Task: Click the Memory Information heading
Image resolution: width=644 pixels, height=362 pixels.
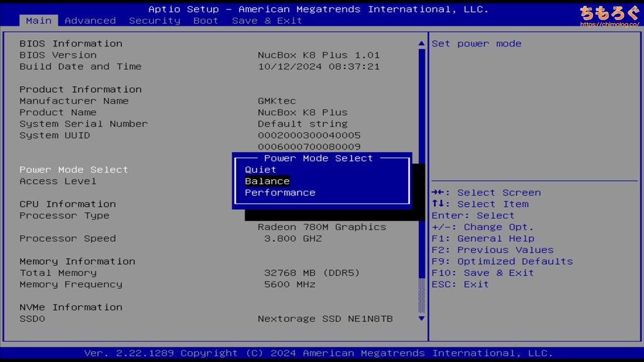Action: (x=77, y=261)
